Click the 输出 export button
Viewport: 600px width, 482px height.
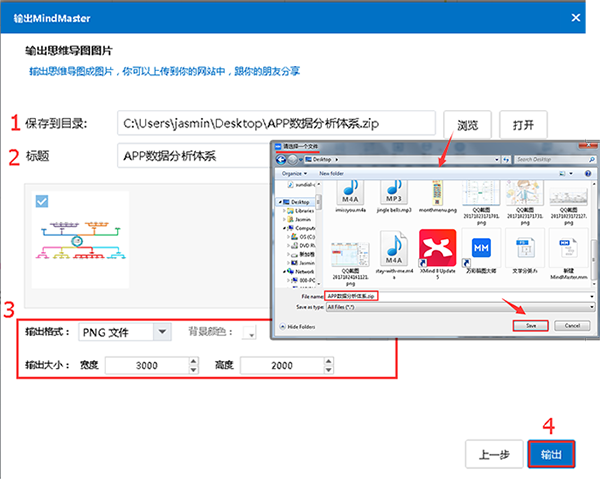(x=551, y=454)
